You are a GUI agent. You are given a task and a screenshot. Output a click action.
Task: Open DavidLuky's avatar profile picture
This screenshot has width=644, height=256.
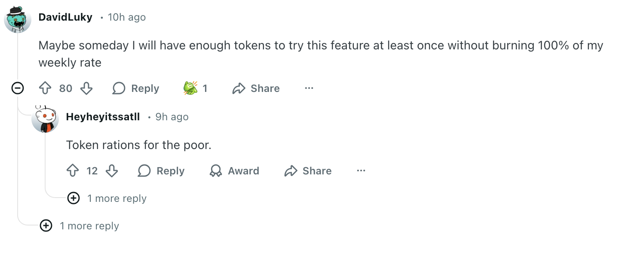coord(18,19)
